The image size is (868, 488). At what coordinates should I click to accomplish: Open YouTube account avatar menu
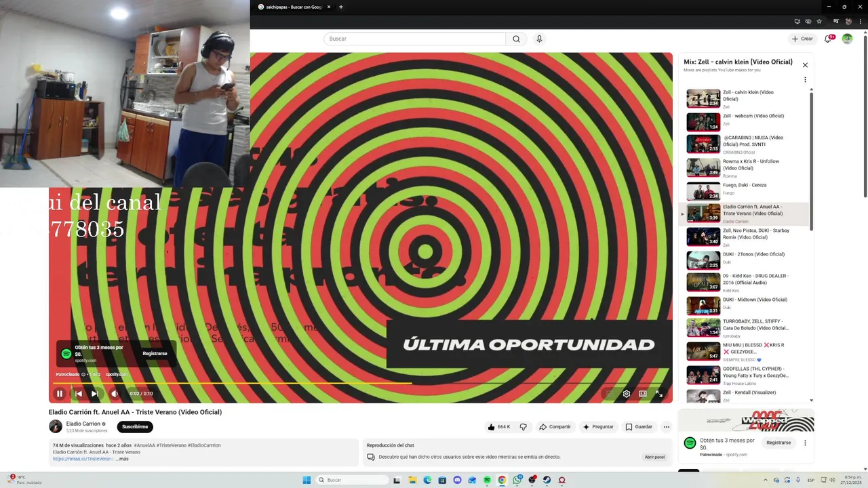pos(847,39)
